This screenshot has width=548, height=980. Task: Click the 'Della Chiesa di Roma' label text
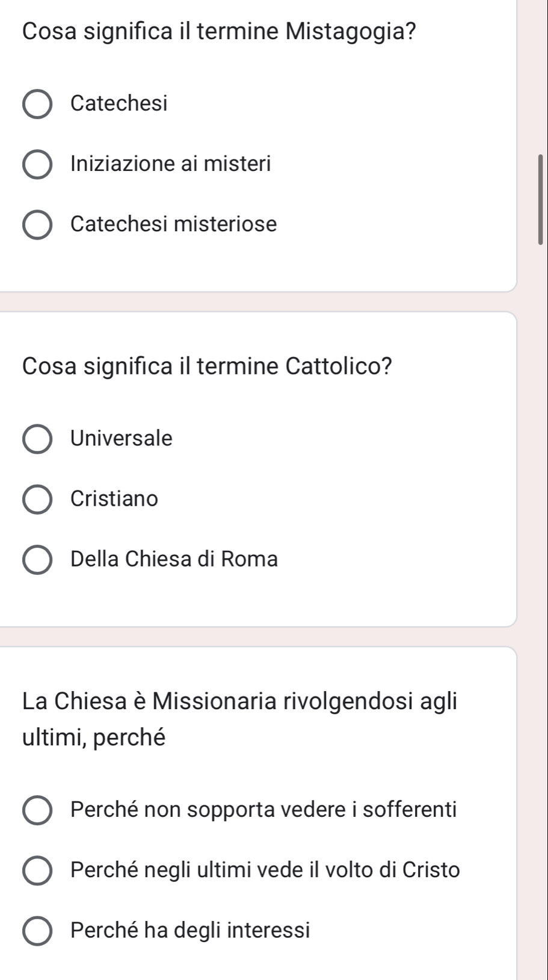(x=174, y=559)
